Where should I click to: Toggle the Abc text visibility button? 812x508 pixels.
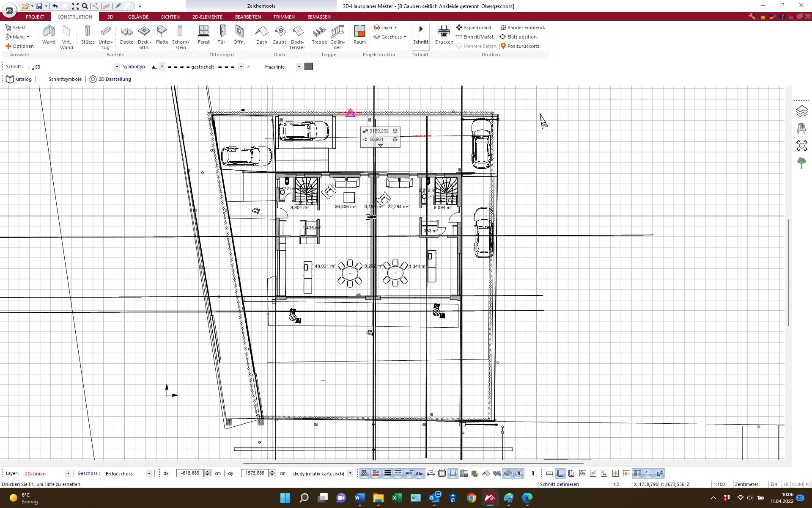click(x=420, y=473)
